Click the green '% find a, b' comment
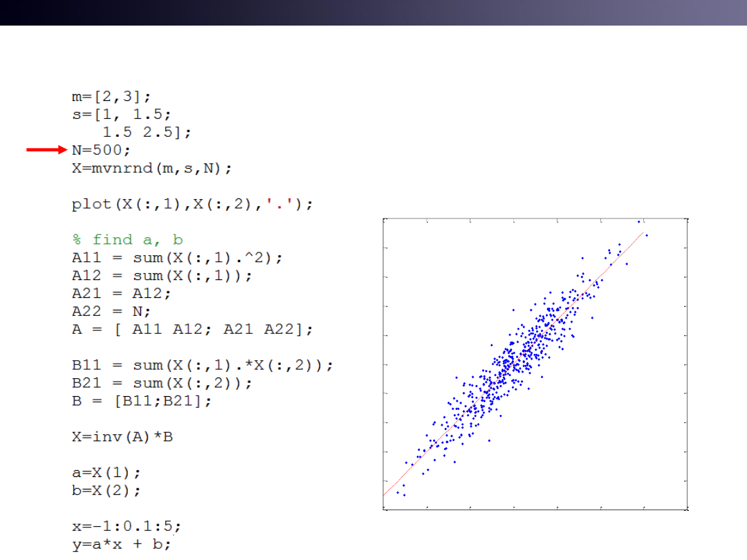Viewport: 747px width, 560px height. click(127, 240)
